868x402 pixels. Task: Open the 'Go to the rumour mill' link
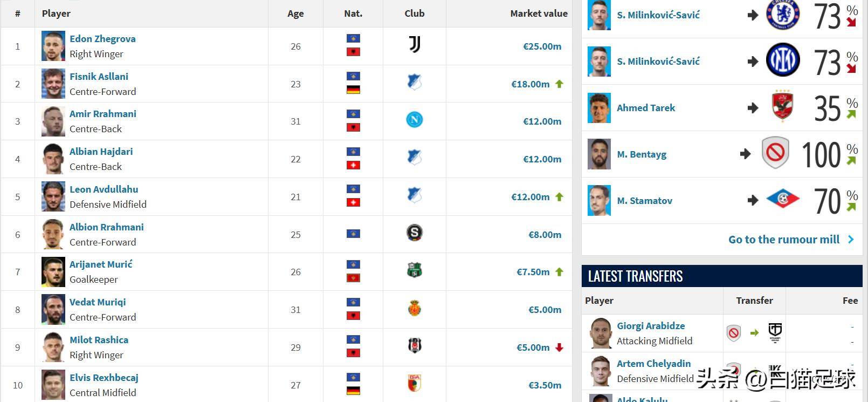783,240
